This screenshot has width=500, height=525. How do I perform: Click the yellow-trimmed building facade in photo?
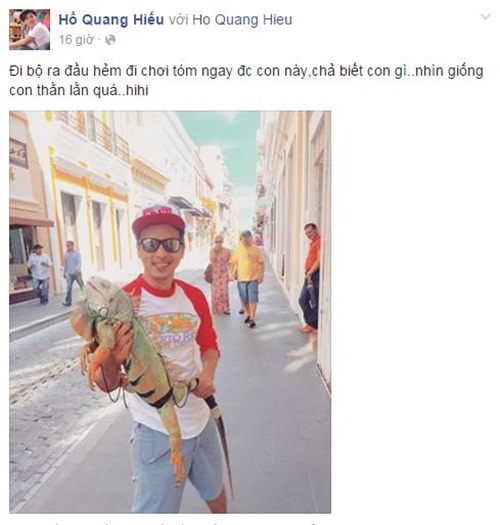tap(89, 208)
